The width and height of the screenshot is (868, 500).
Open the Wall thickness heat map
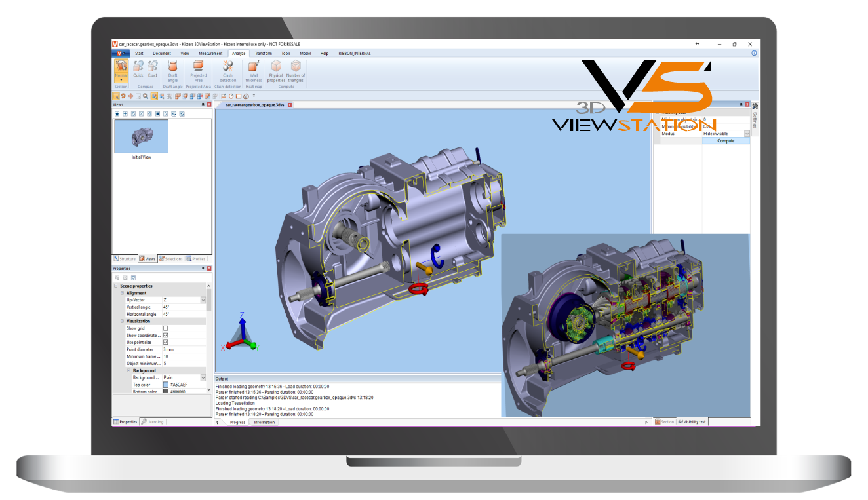[254, 71]
